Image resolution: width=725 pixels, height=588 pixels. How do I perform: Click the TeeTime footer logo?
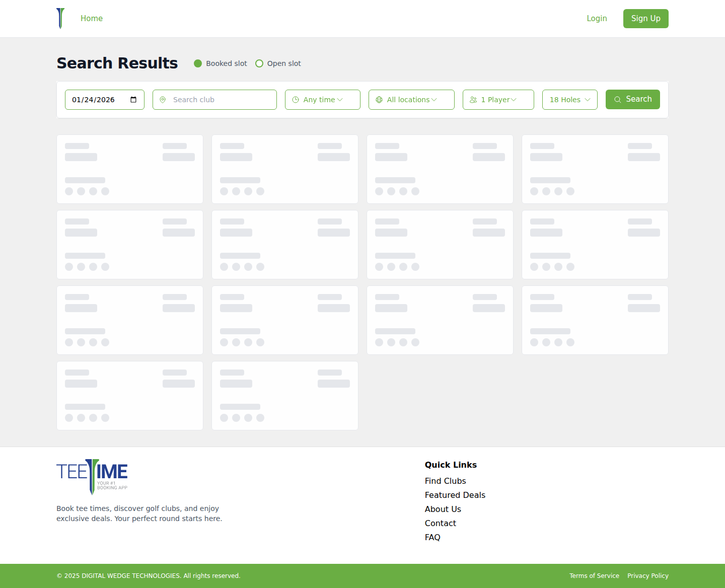pos(92,476)
